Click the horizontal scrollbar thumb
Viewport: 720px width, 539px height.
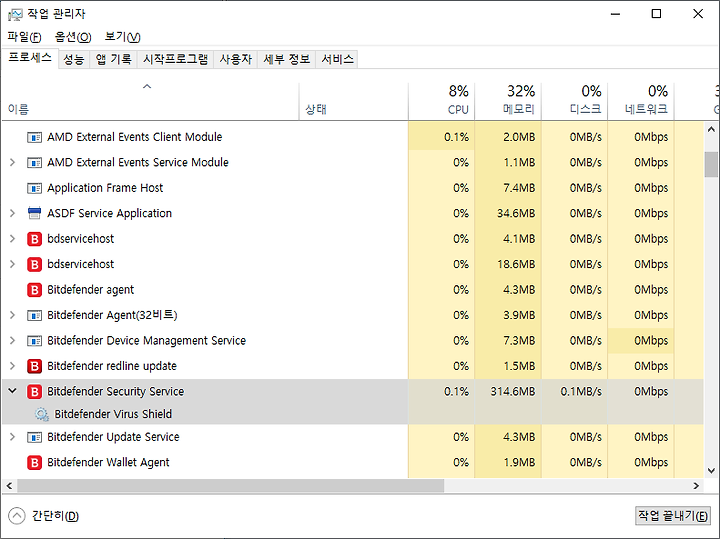point(231,485)
